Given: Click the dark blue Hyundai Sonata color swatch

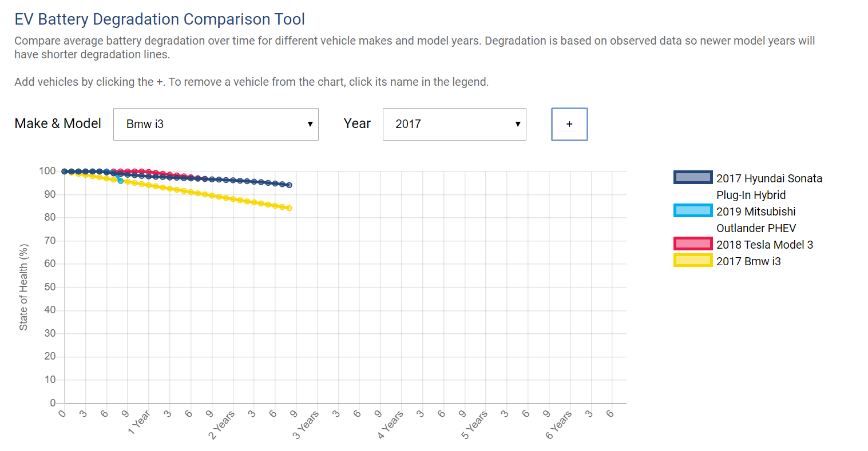Looking at the screenshot, I should click(x=693, y=178).
